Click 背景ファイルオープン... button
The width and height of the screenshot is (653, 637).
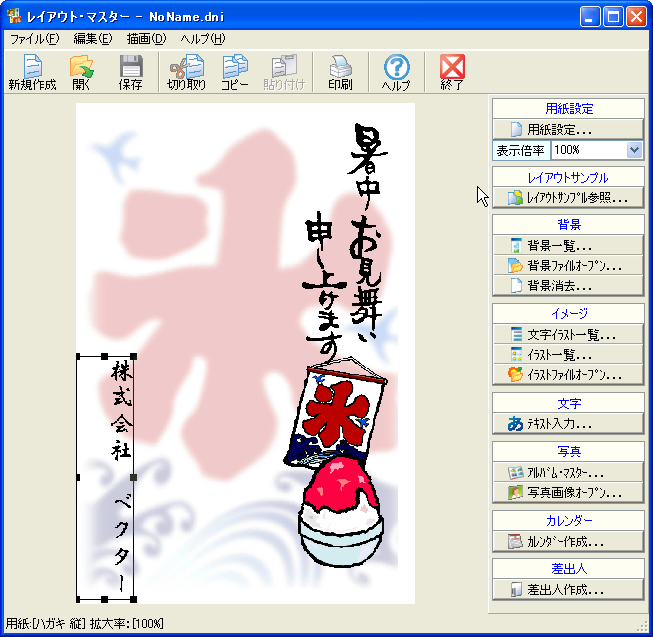568,266
